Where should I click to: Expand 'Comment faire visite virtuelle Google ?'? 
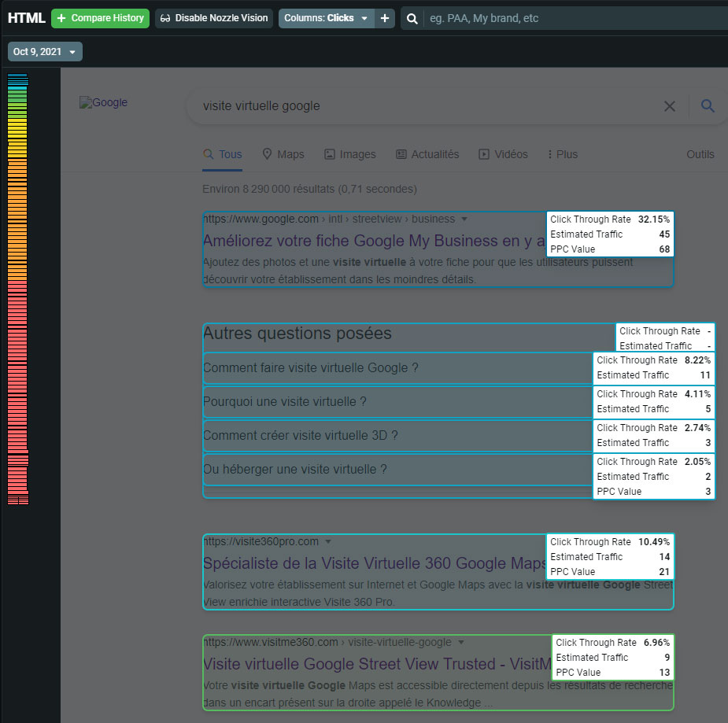[397, 368]
